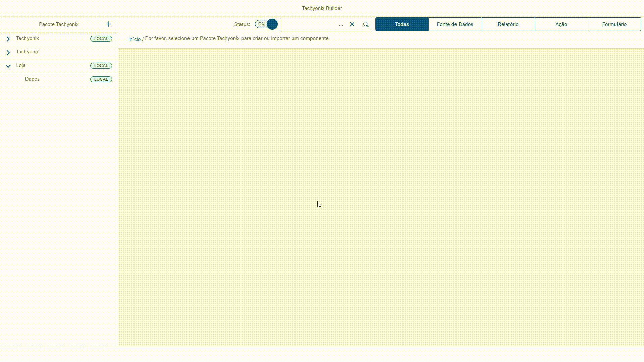Click the Início breadcrumb link
Image resolution: width=644 pixels, height=362 pixels.
[134, 39]
